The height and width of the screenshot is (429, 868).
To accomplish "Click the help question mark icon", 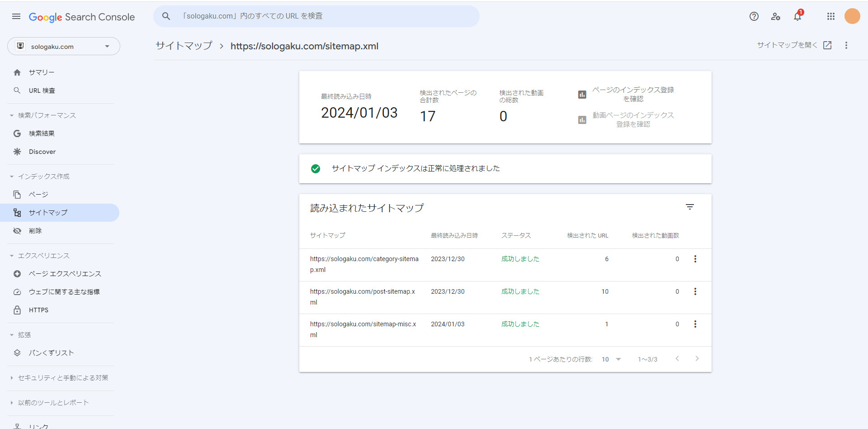I will (754, 17).
